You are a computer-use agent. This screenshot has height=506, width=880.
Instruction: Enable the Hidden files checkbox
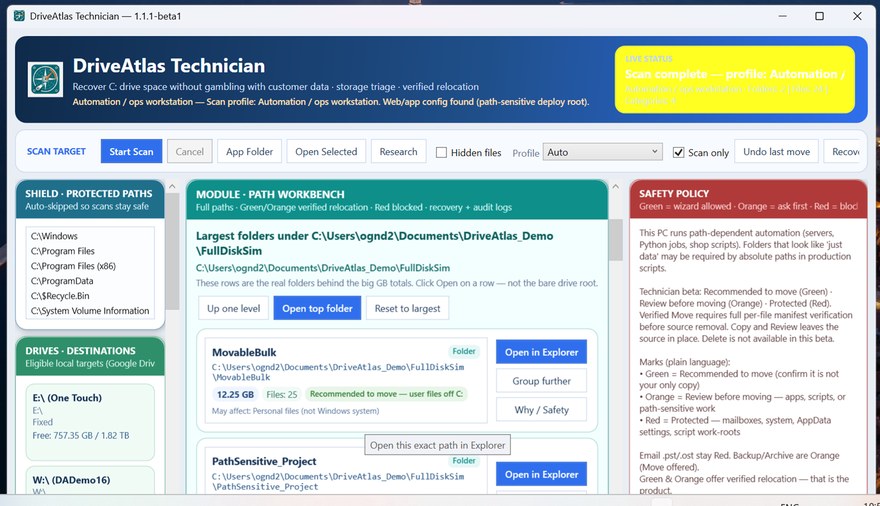coord(442,153)
